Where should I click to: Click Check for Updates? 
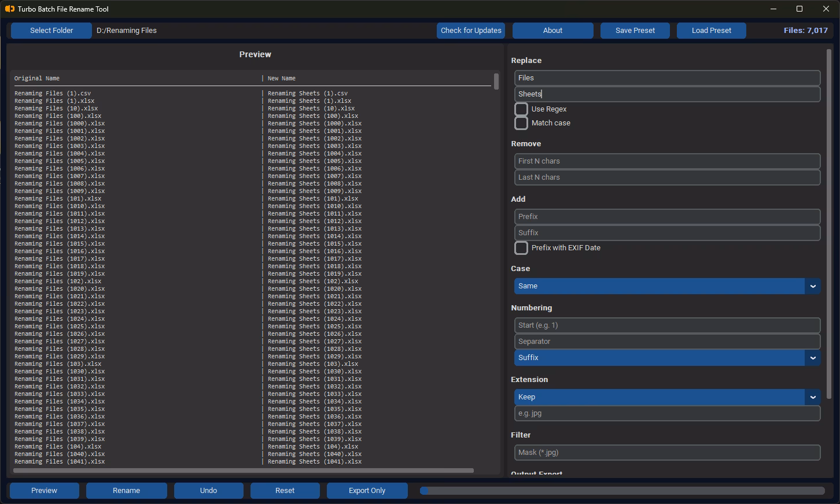tap(471, 31)
